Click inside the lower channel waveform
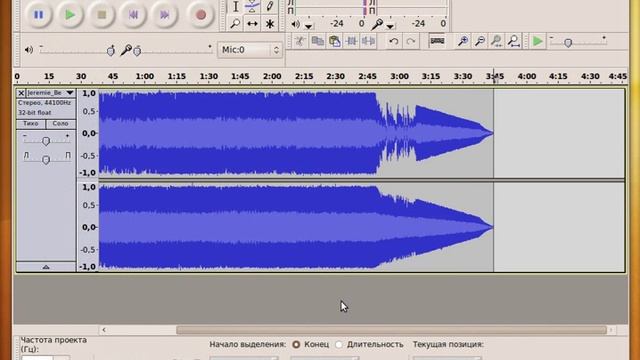Screen dimensions: 640x360 (x=296, y=227)
